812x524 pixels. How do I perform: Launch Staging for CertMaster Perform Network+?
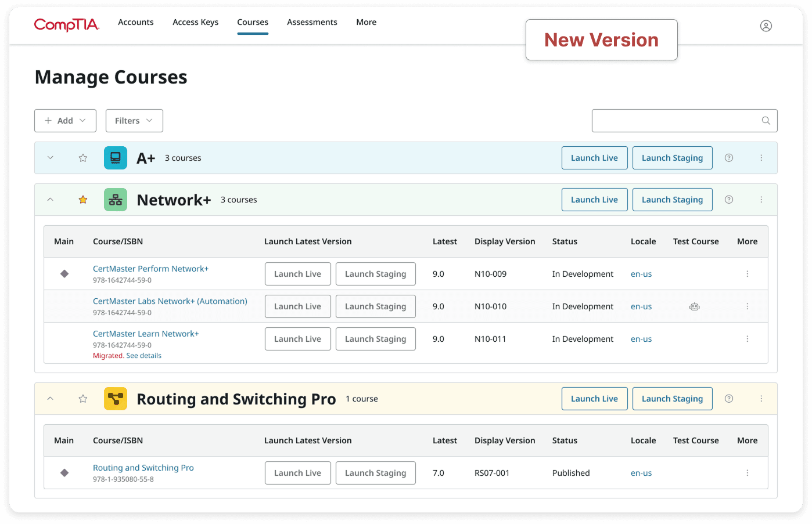coord(376,274)
